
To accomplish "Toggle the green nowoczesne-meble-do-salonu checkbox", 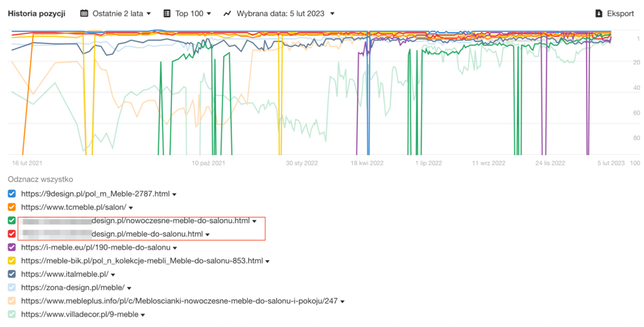I will click(12, 221).
